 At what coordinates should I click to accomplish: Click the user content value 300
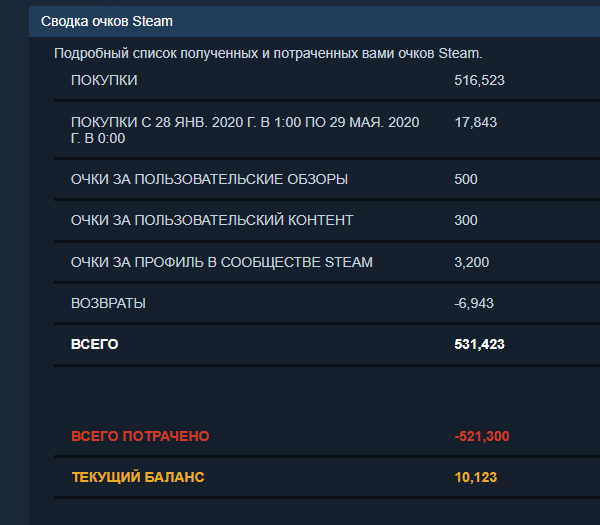(x=466, y=220)
